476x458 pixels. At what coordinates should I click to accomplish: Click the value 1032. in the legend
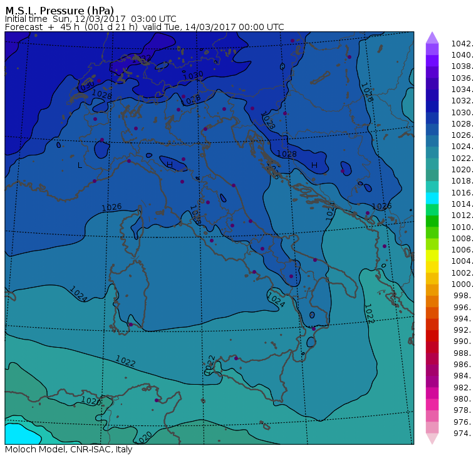pyautogui.click(x=462, y=101)
